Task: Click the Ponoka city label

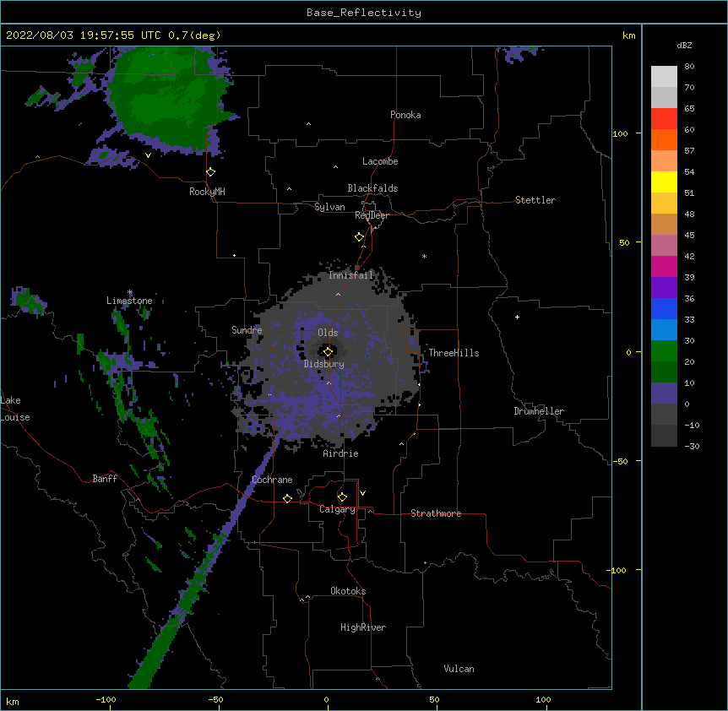Action: tap(405, 115)
